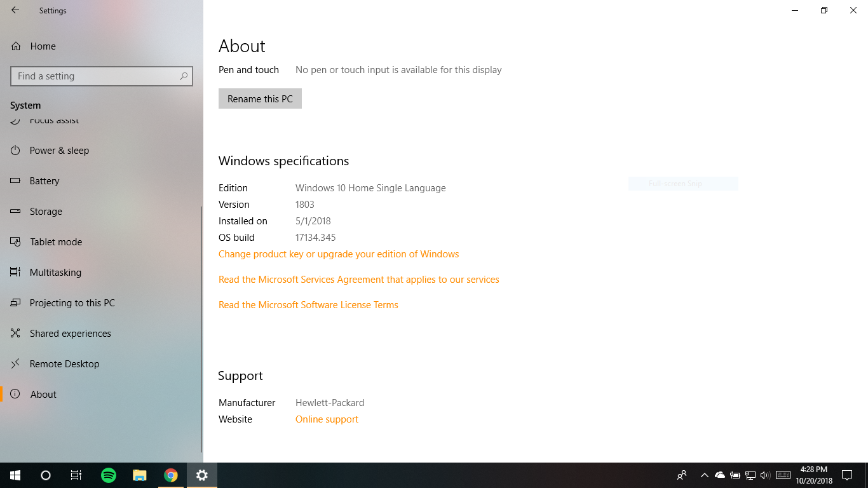Click the Projecting to this PC icon

(16, 303)
